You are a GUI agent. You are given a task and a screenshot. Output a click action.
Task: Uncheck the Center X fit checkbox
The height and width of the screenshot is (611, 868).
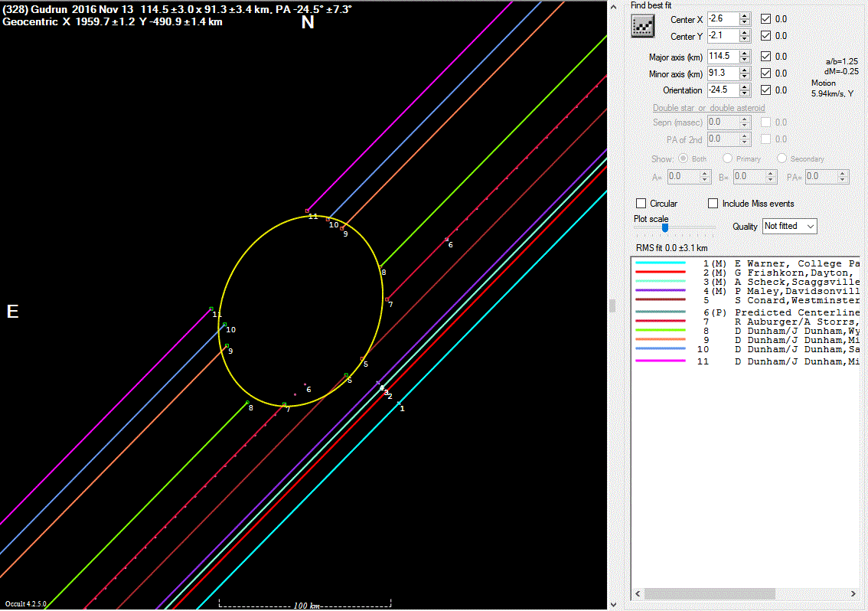[765, 18]
